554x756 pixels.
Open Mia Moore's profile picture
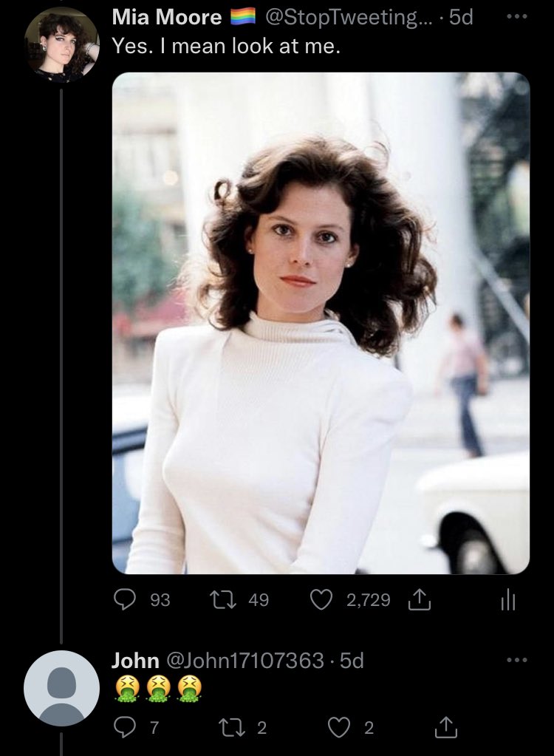click(x=61, y=44)
